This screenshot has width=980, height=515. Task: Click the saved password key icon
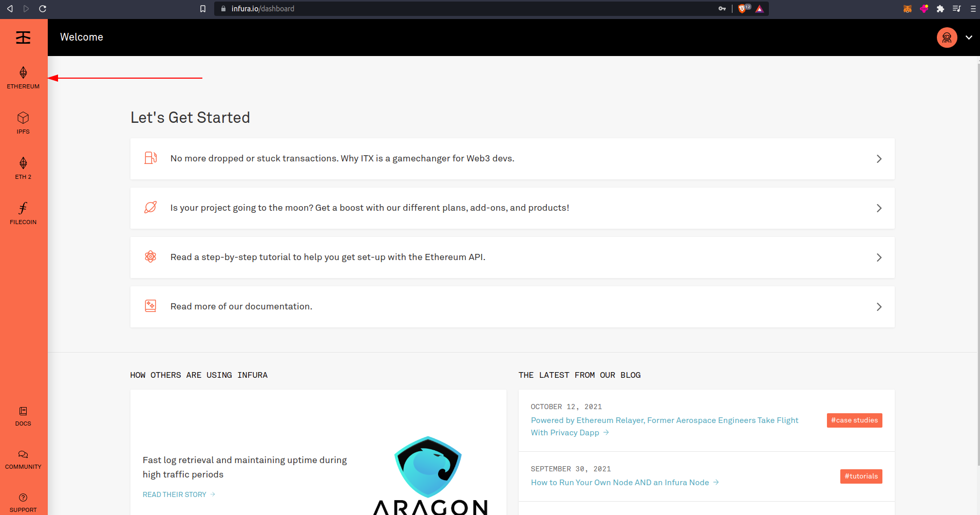tap(722, 9)
